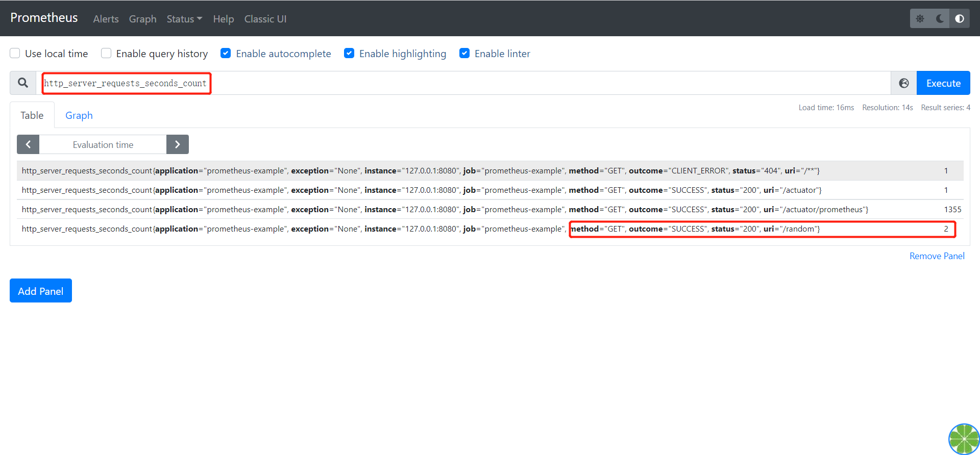Click the Evaluation time input
The width and height of the screenshot is (980, 455).
click(103, 144)
